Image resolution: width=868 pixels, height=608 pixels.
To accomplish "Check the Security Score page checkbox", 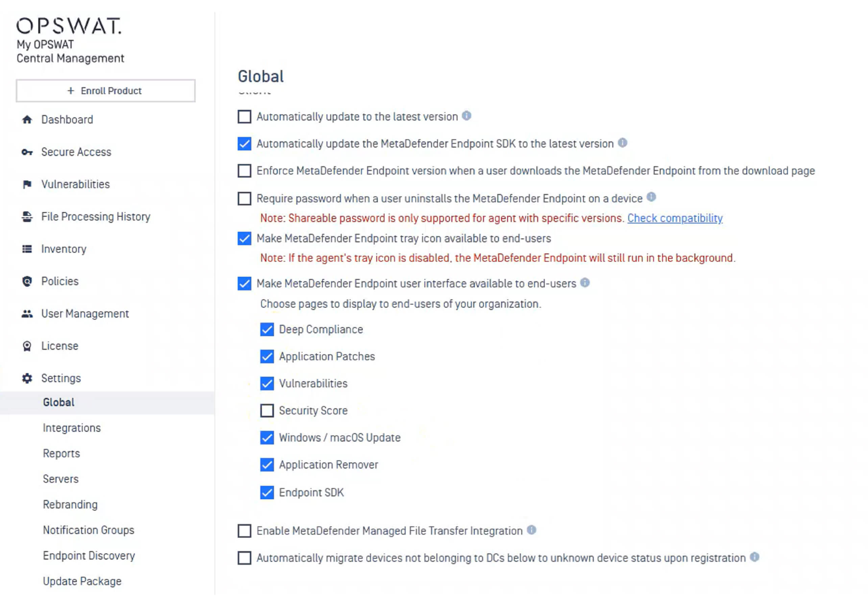I will (x=267, y=411).
